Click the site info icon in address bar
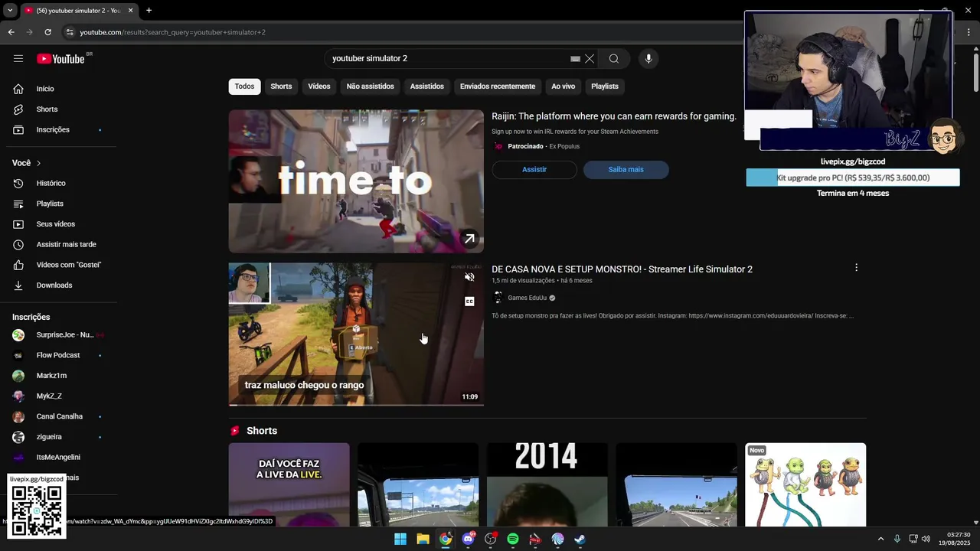Viewport: 980px width, 551px height. click(70, 32)
